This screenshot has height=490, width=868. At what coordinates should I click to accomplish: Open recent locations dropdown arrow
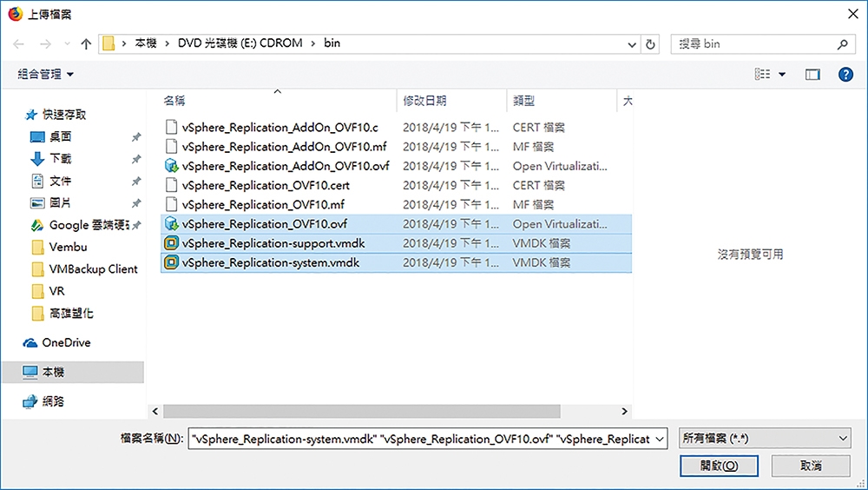[67, 43]
